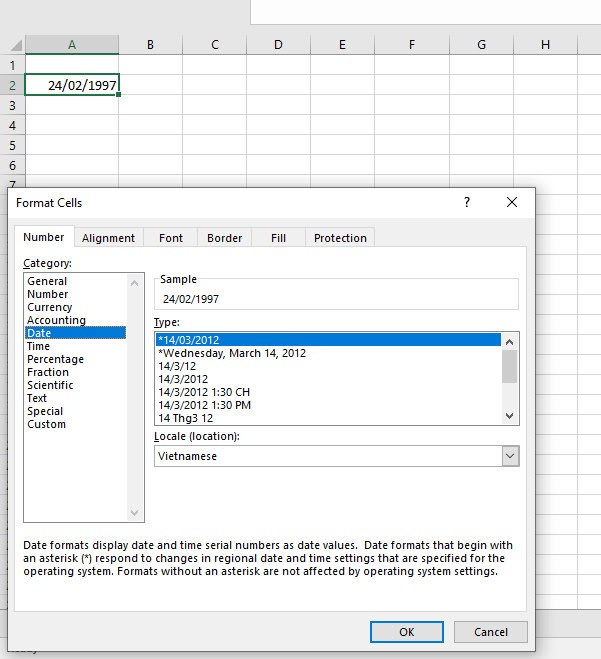
Task: Select the General category
Action: pos(76,281)
